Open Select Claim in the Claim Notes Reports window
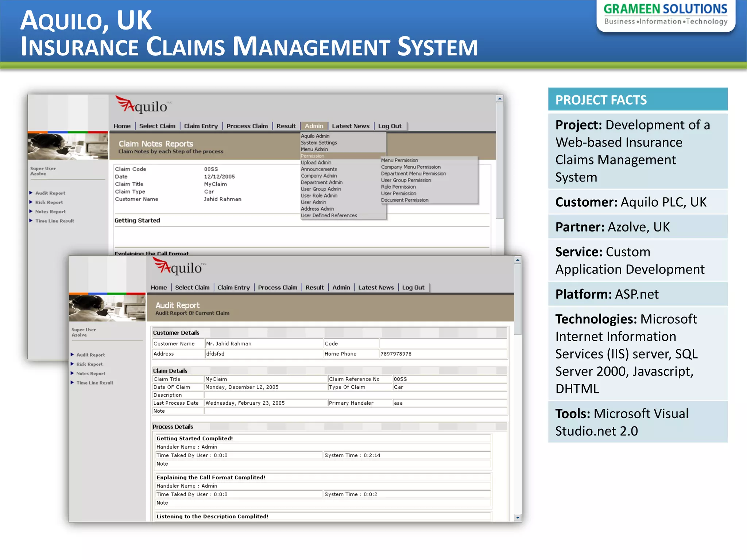This screenshot has width=747, height=560. coord(157,126)
